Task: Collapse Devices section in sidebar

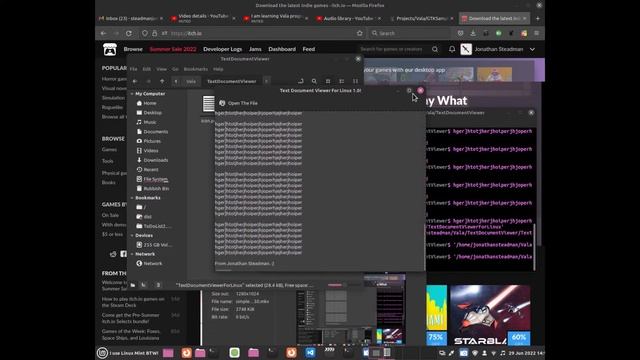Action: click(x=132, y=236)
